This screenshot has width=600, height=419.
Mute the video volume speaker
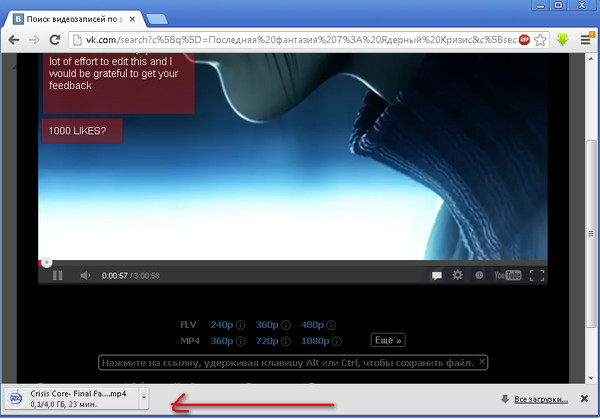click(85, 276)
